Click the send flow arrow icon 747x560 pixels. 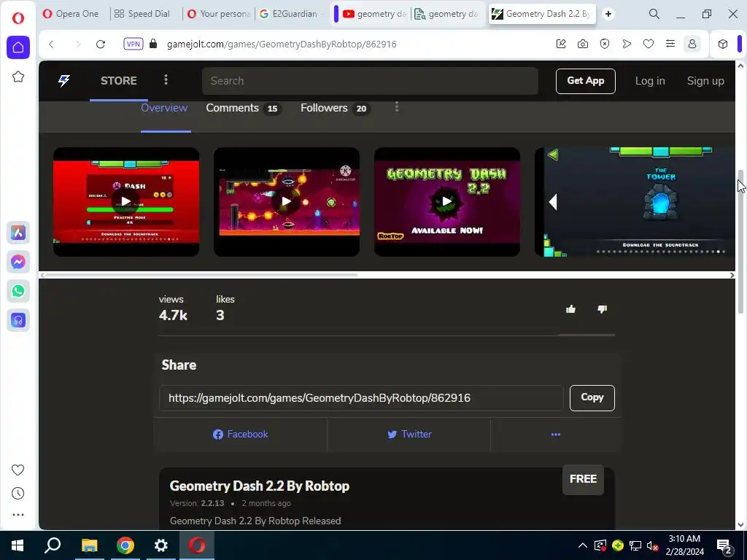(x=627, y=44)
